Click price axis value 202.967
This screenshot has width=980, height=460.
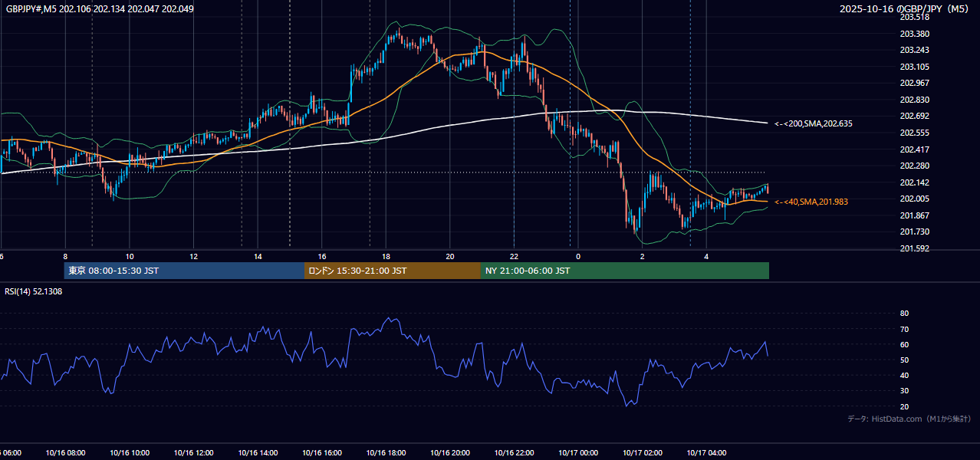click(915, 83)
